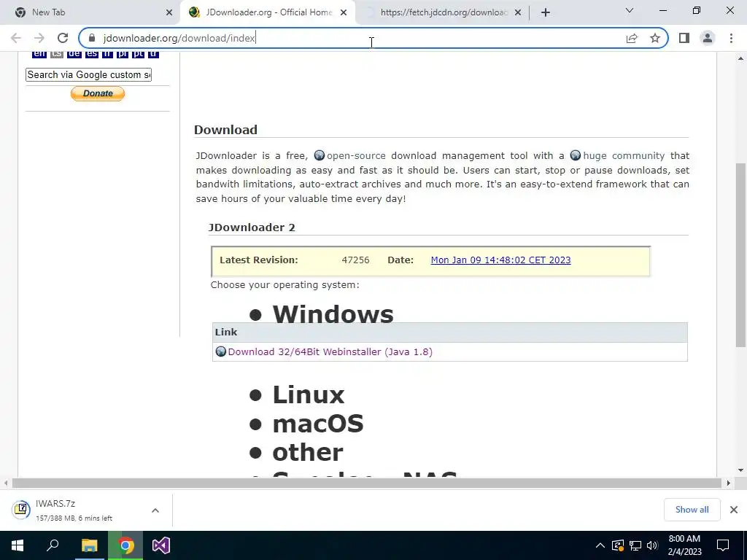The image size is (747, 560).
Task: Click the vertical scrollbar thumb
Action: 740,254
